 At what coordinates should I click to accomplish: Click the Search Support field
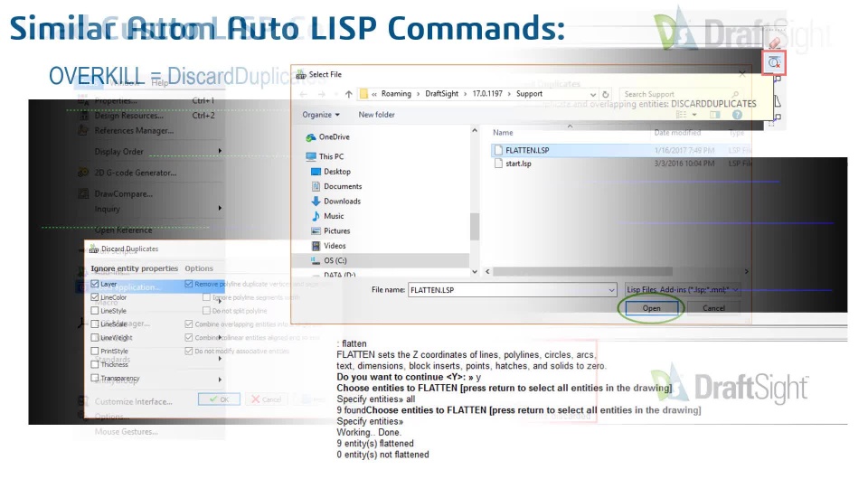681,95
